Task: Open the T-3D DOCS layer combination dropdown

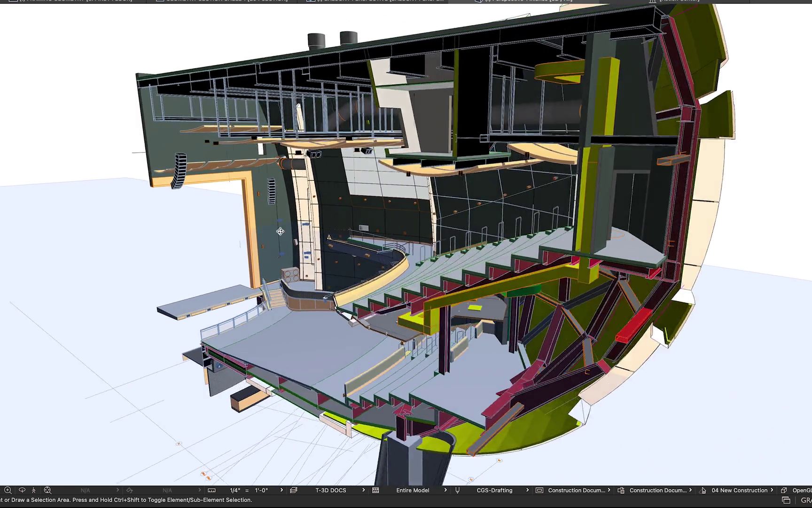Action: pos(331,490)
